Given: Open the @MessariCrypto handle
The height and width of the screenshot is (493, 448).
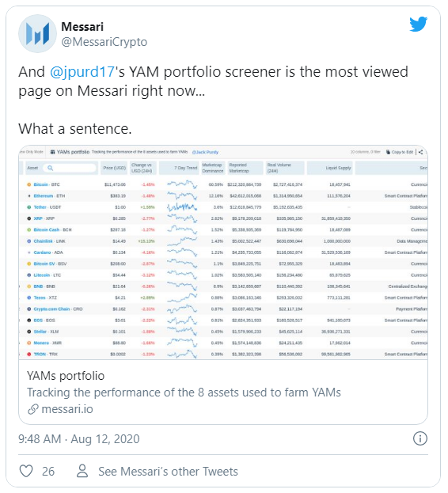Looking at the screenshot, I should click(x=104, y=42).
